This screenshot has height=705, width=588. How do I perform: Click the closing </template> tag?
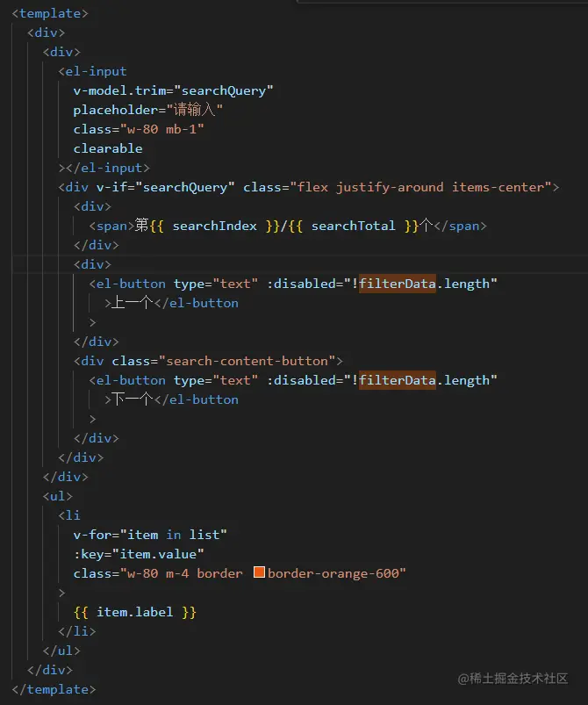(54, 689)
